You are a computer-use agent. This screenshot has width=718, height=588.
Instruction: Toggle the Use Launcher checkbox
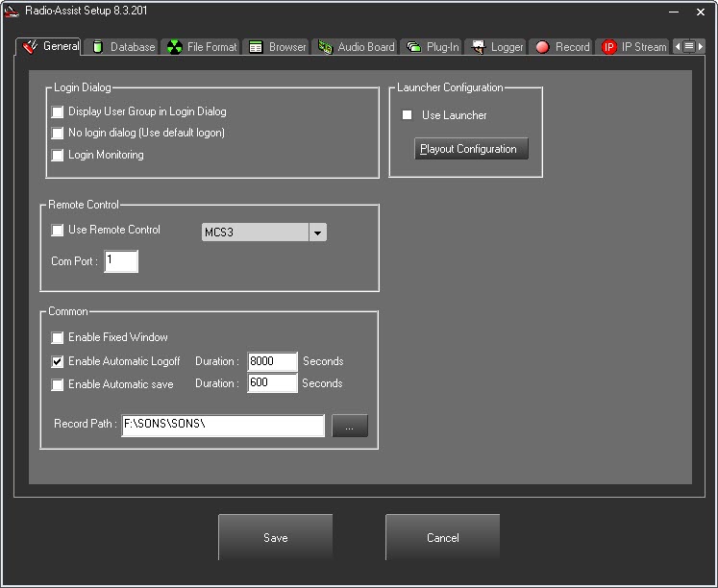click(407, 115)
